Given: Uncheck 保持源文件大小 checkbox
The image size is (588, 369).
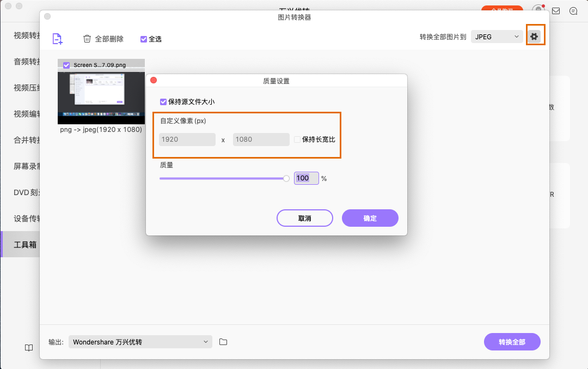Looking at the screenshot, I should pyautogui.click(x=163, y=101).
